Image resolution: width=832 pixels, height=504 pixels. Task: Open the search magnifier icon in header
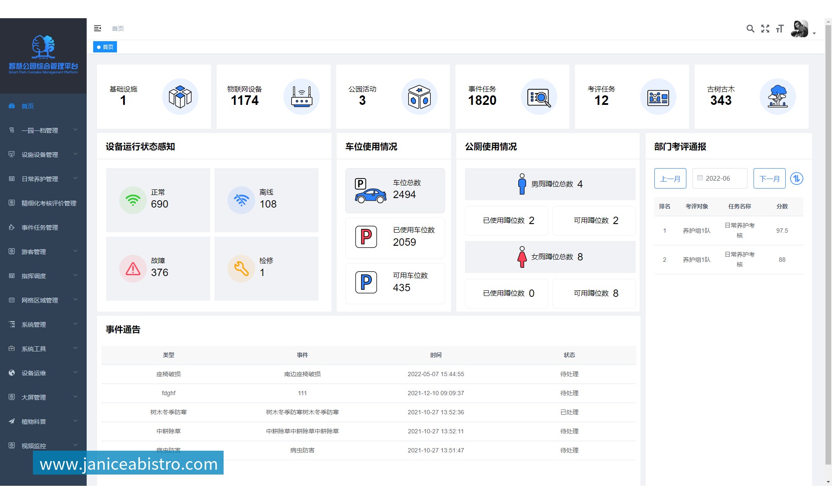(750, 29)
